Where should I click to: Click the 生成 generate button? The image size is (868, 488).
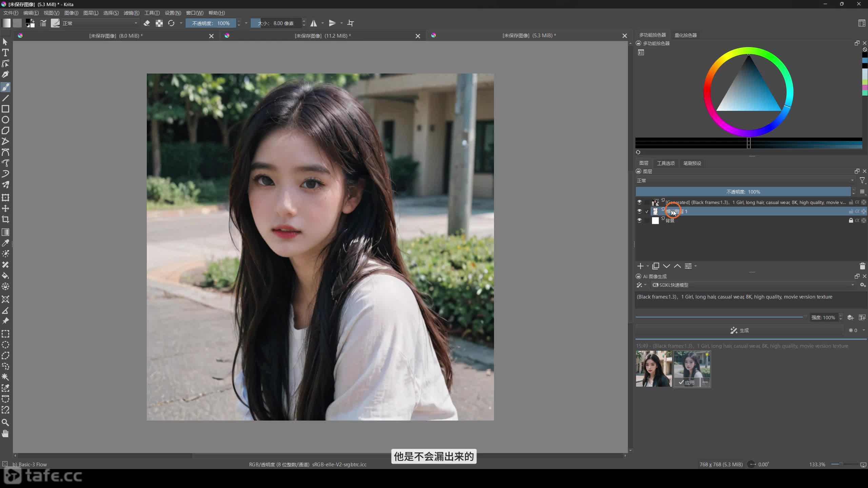point(739,330)
